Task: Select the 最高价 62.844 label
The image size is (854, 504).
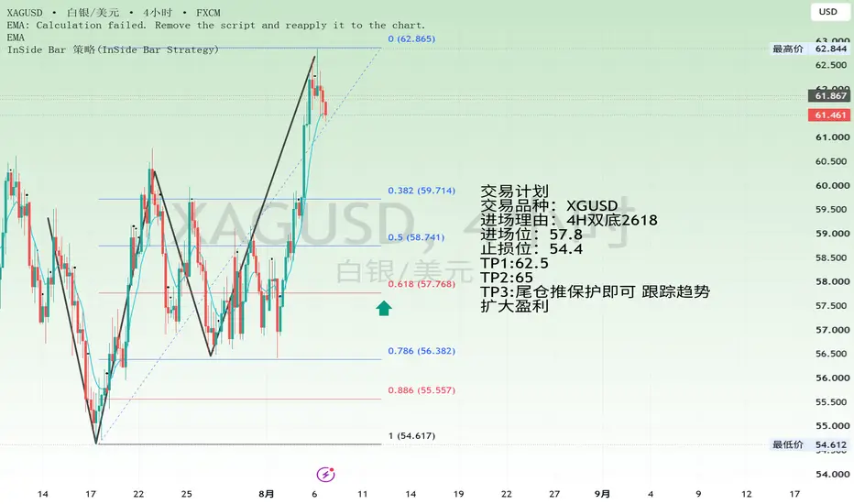Action: click(809, 49)
